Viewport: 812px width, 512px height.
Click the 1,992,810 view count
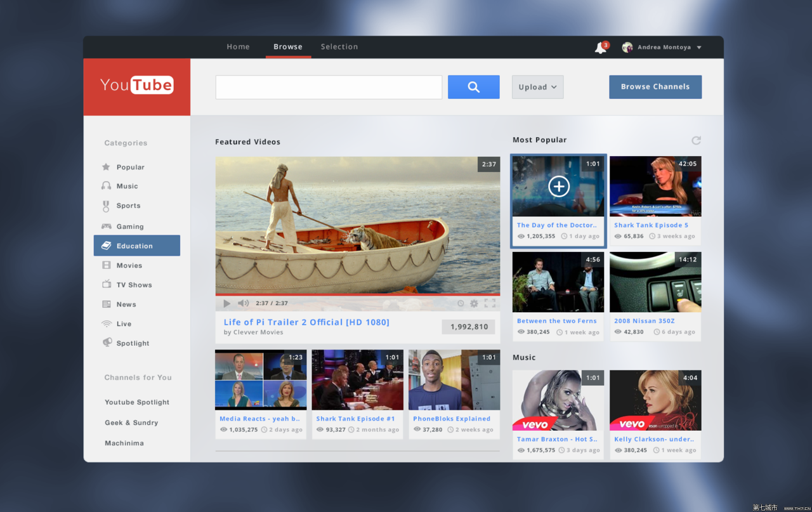[x=469, y=327]
